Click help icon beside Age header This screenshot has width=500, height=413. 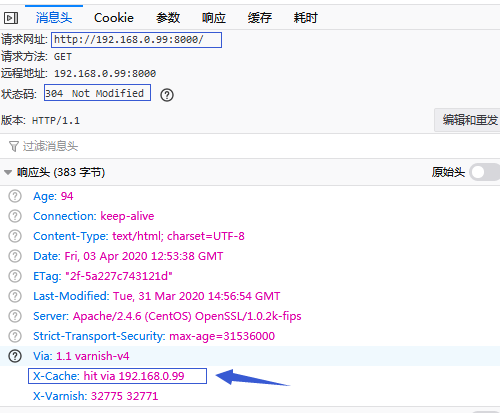click(15, 196)
